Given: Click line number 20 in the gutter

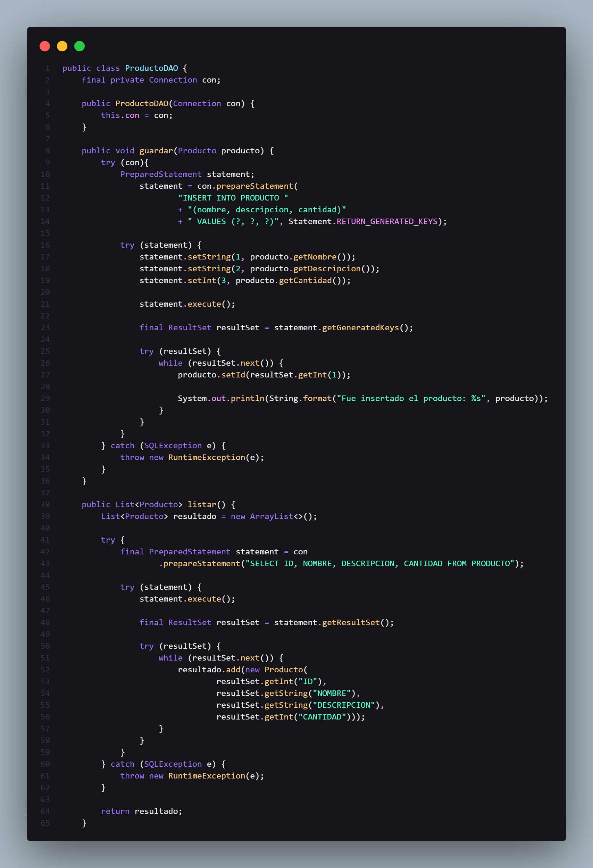Looking at the screenshot, I should 45,292.
